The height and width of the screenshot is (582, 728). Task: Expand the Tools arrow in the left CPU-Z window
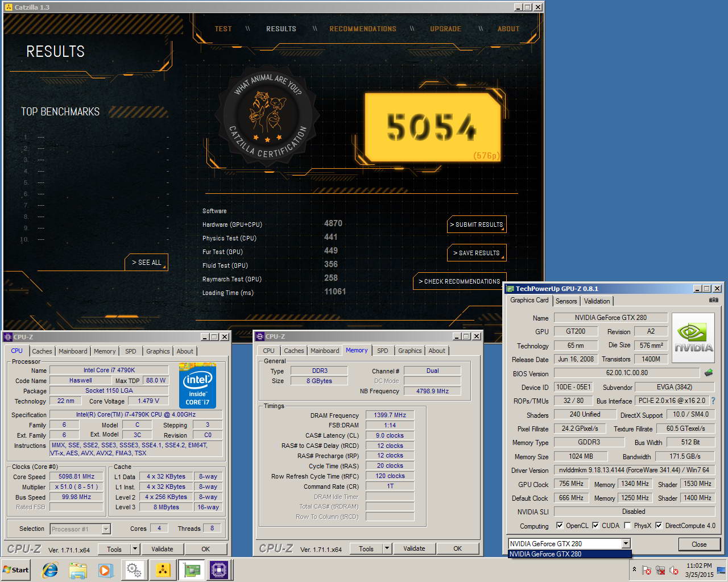tap(135, 549)
